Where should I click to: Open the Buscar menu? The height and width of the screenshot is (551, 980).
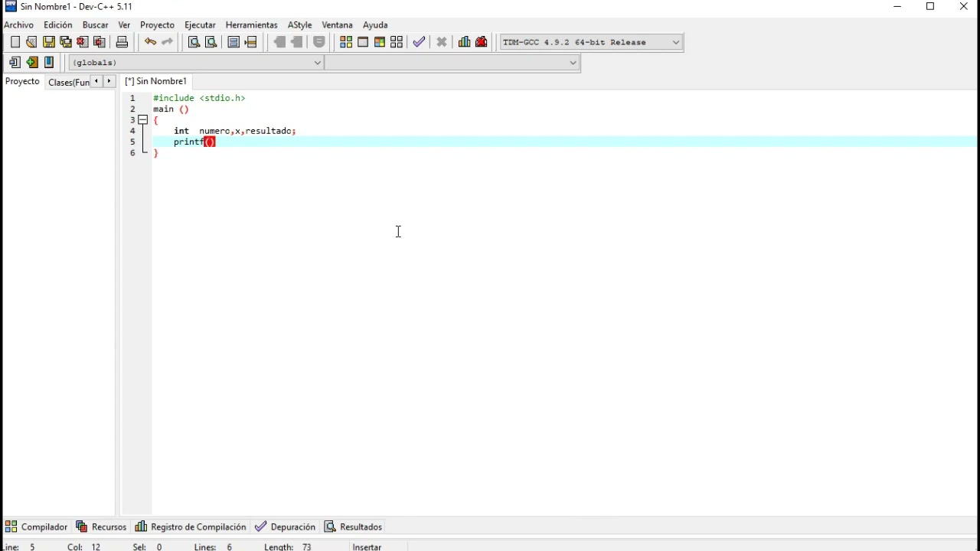(x=96, y=25)
